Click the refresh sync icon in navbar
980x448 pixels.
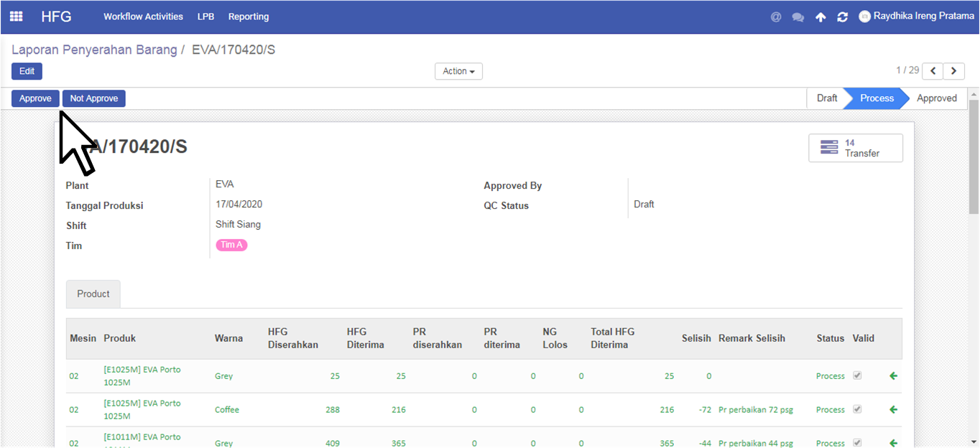[x=842, y=17]
